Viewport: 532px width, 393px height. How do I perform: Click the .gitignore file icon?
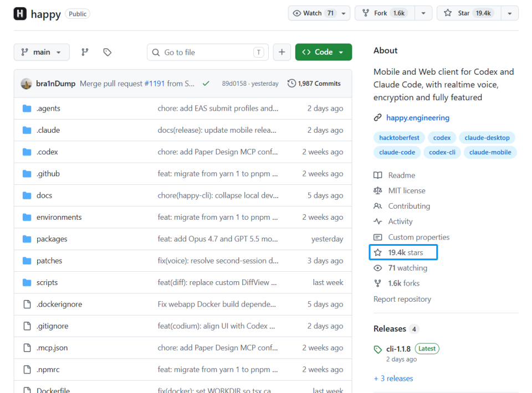[x=27, y=326]
